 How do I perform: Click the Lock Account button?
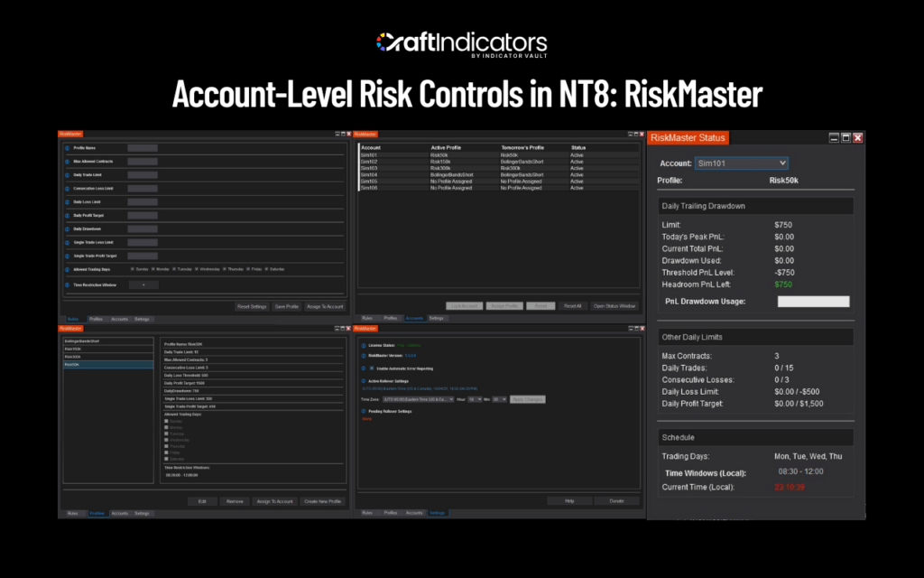click(x=465, y=306)
